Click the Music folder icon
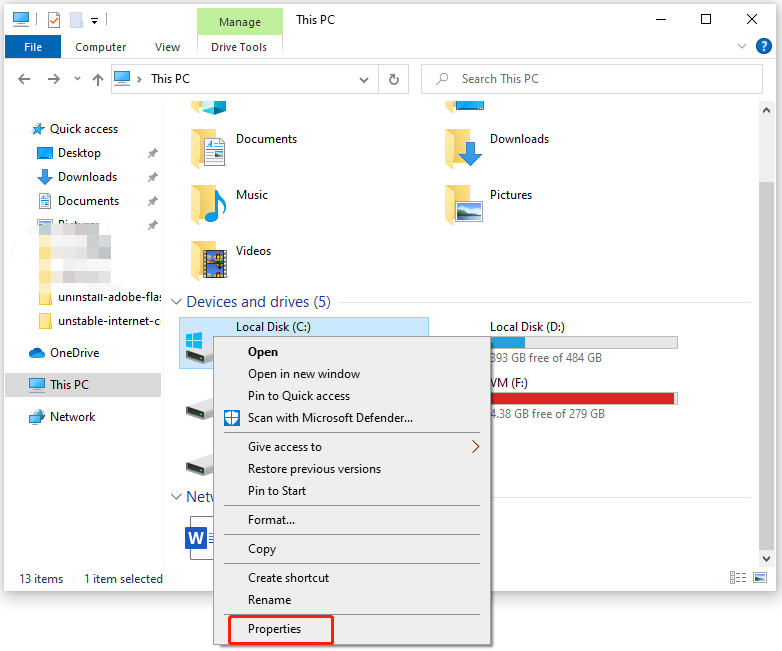The width and height of the screenshot is (782, 651). pos(209,203)
